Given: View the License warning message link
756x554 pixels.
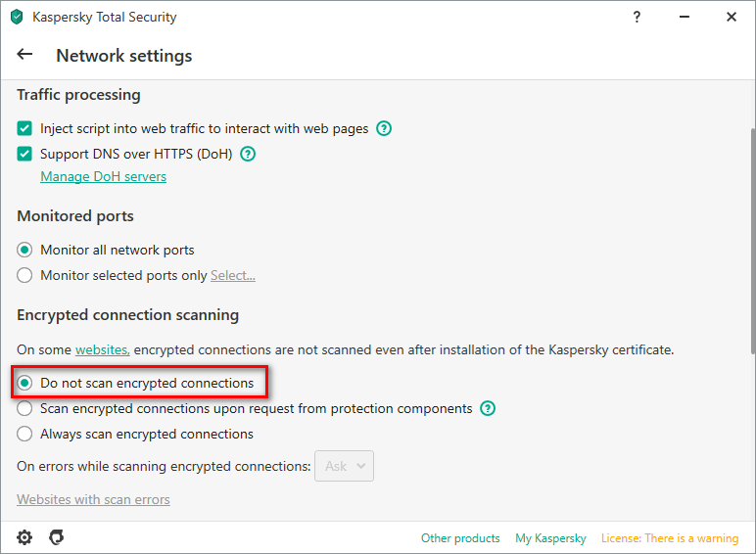Looking at the screenshot, I should pos(670,538).
